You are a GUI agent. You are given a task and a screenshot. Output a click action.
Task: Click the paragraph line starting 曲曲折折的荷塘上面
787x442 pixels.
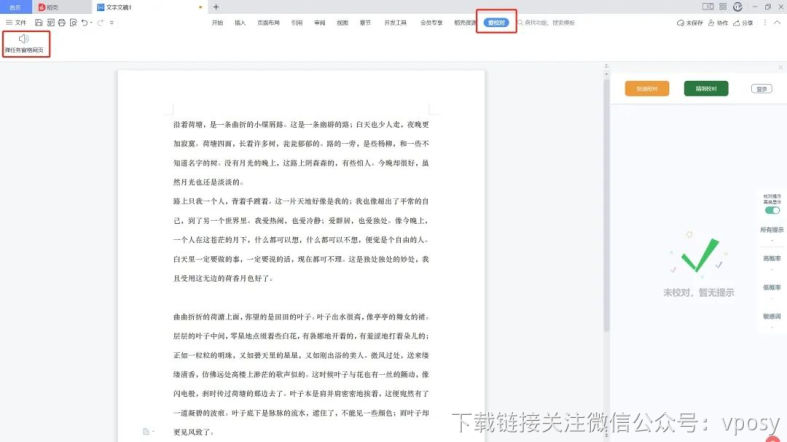[301, 317]
